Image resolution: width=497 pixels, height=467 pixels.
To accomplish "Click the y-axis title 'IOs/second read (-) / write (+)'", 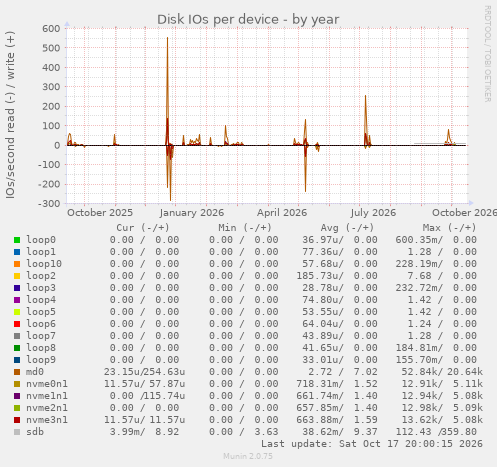I will click(x=10, y=115).
